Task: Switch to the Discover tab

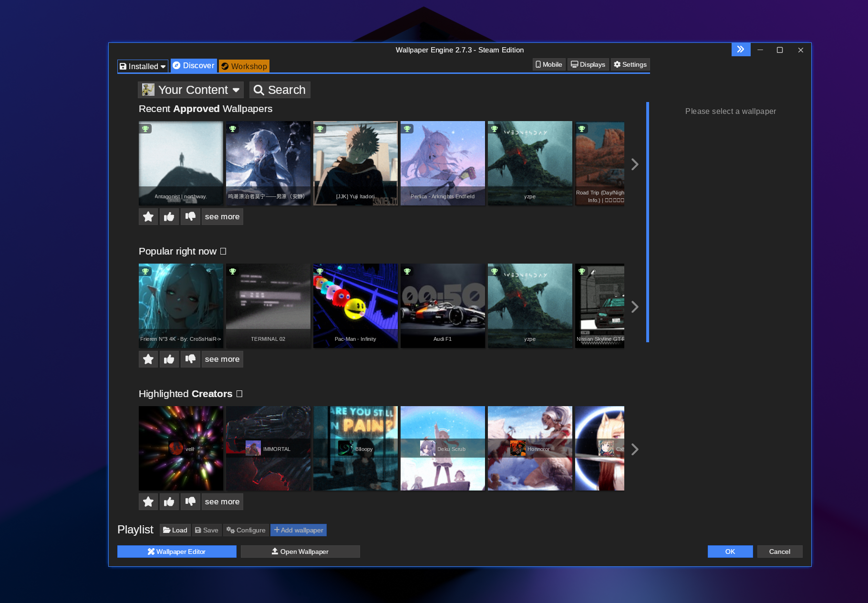Action: tap(194, 65)
